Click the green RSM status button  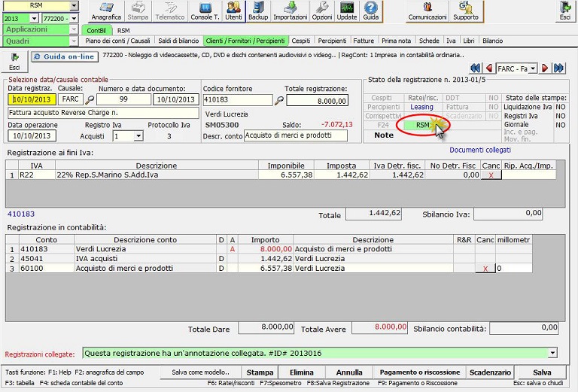coord(423,125)
